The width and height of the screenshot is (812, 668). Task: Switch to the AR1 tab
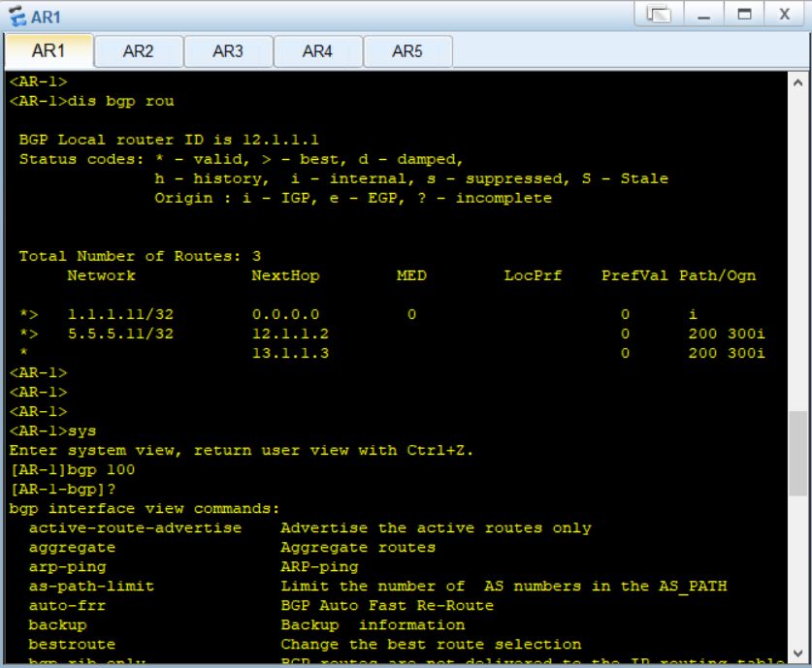click(49, 50)
